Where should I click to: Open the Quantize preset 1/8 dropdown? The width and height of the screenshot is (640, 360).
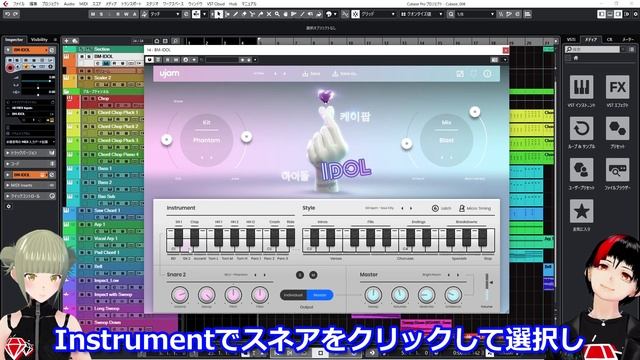475,14
